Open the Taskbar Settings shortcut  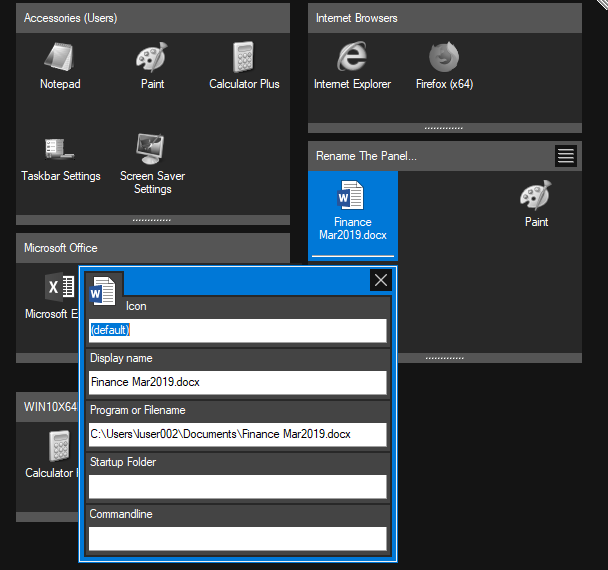tap(60, 159)
